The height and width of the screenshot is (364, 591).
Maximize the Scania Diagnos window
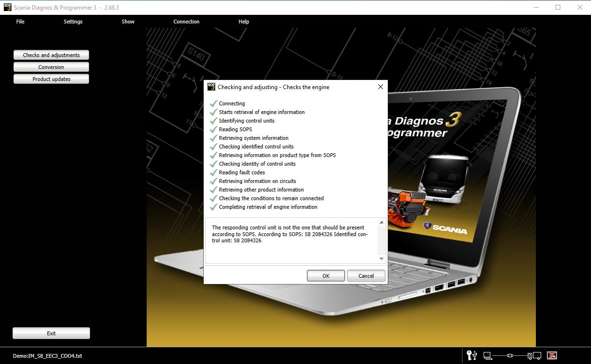(x=558, y=7)
